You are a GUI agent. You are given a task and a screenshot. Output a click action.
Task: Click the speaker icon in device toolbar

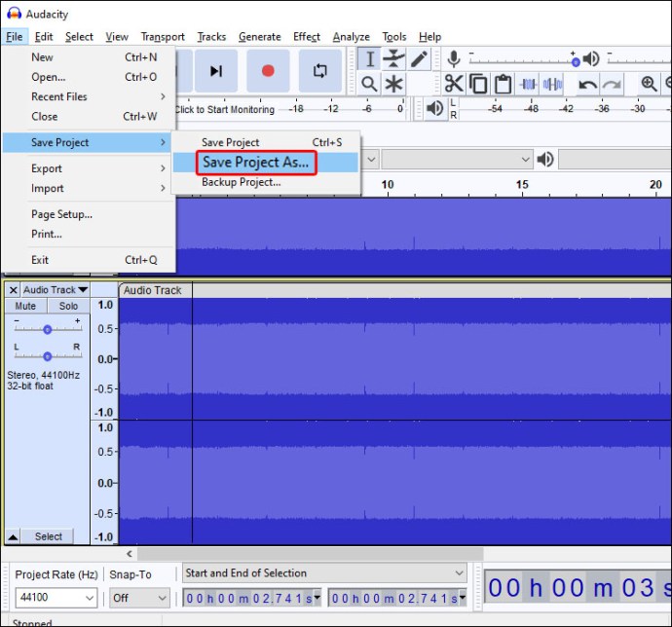tap(545, 160)
